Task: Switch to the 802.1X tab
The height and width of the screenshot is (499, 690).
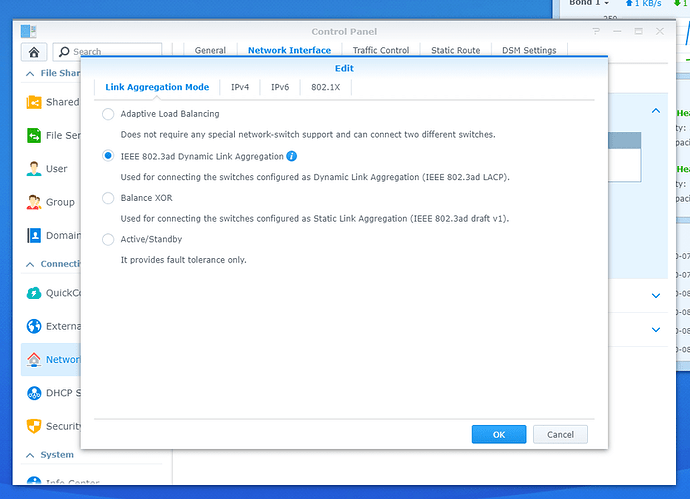Action: tap(326, 87)
